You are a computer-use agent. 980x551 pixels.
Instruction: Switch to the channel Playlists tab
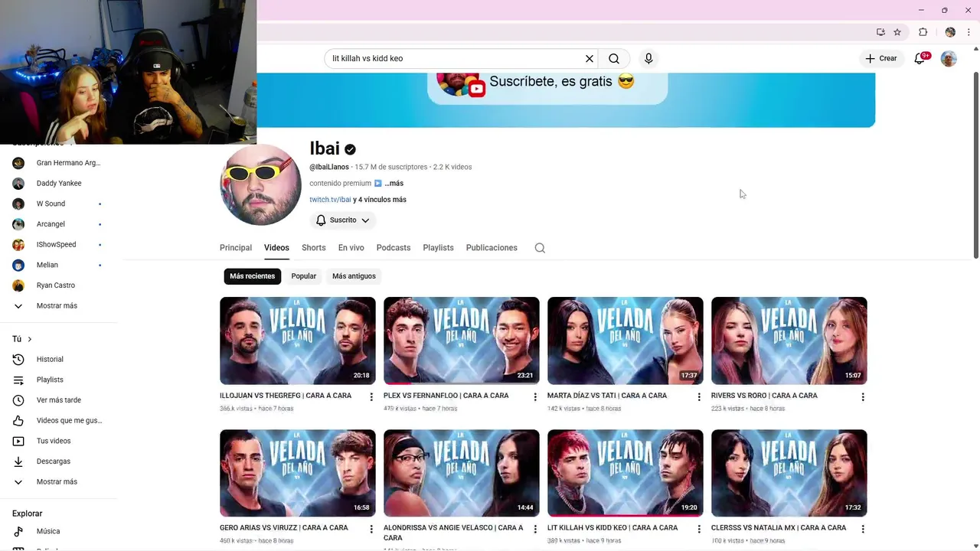438,248
